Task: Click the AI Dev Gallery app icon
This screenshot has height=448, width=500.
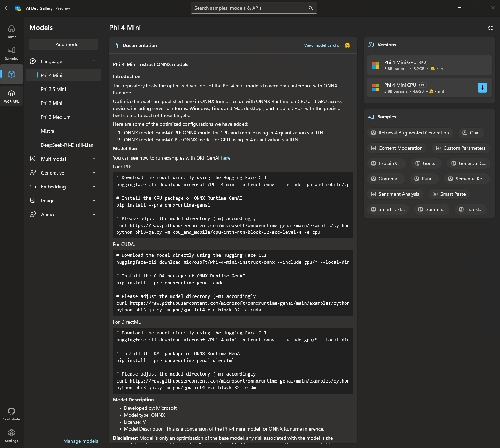Action: (18, 8)
